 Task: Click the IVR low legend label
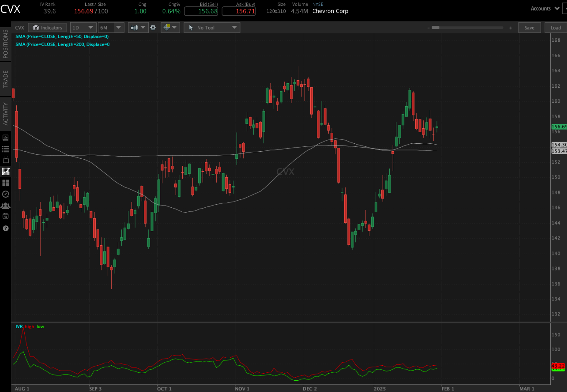pos(40,326)
